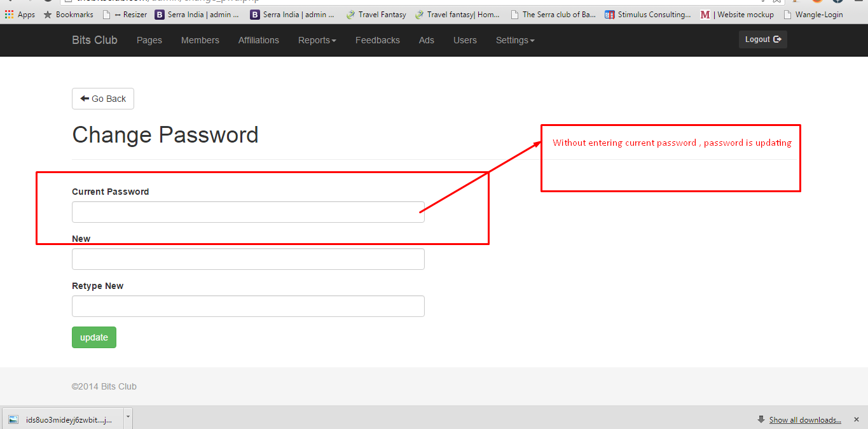Open the Apps grid icon in bookmarks bar
This screenshot has width=868, height=429.
9,14
